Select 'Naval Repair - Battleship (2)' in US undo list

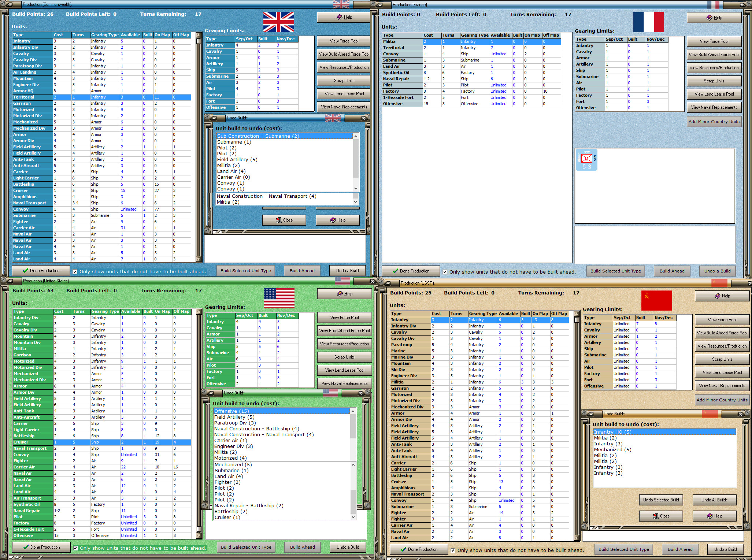pyautogui.click(x=282, y=506)
